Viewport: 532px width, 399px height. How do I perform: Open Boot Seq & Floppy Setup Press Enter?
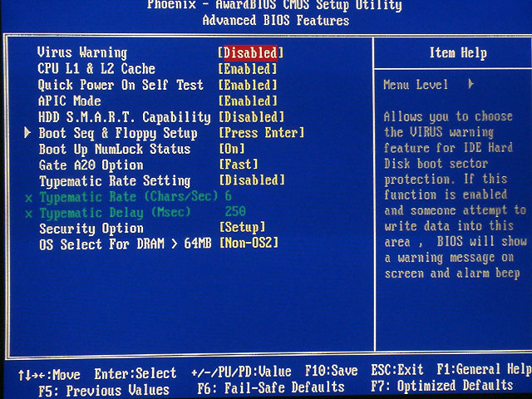point(262,133)
